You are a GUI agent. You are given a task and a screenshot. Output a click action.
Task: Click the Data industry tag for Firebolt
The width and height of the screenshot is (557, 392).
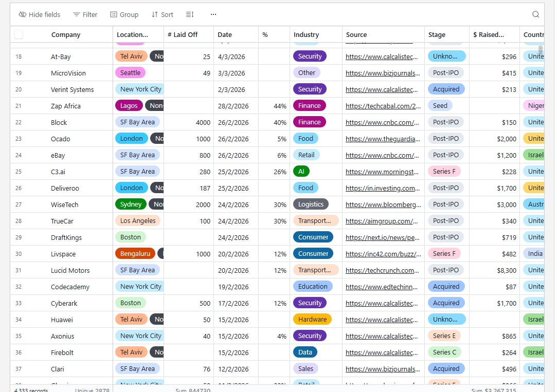click(x=305, y=352)
